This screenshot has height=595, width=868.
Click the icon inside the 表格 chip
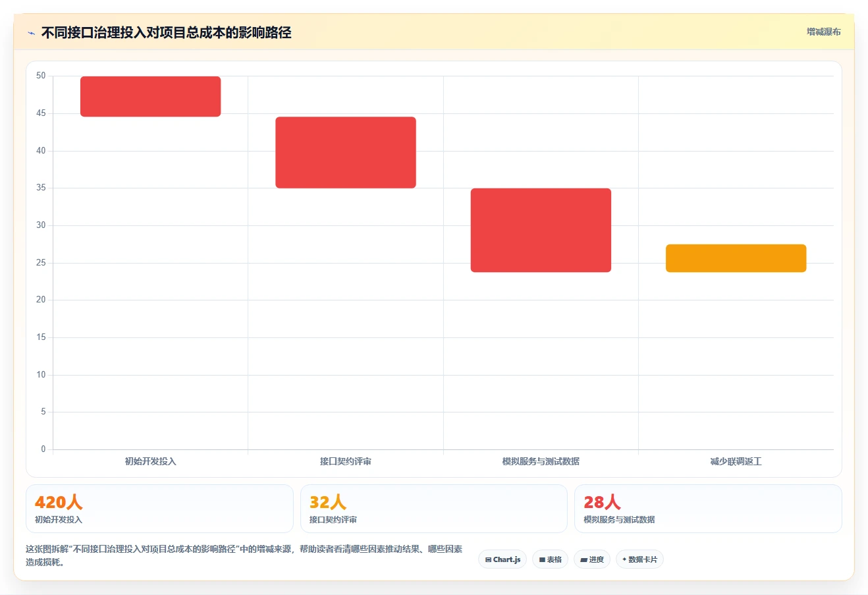[542, 559]
